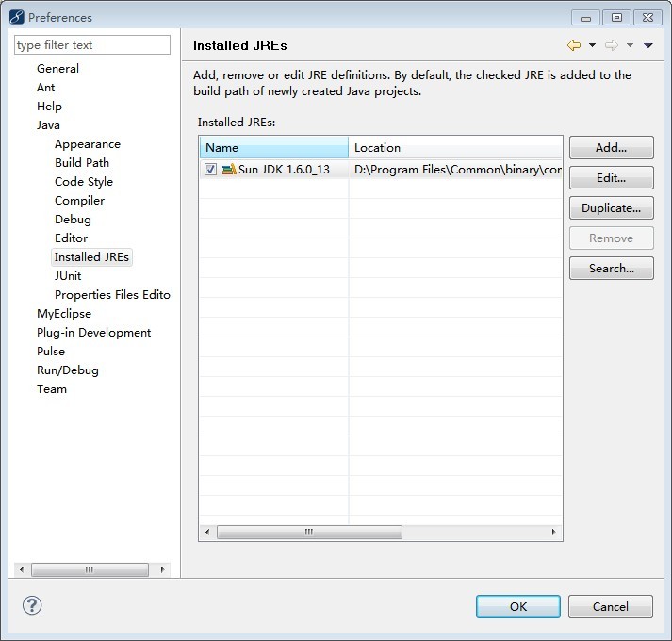Close the Preferences window
This screenshot has height=641, width=672.
pos(648,18)
